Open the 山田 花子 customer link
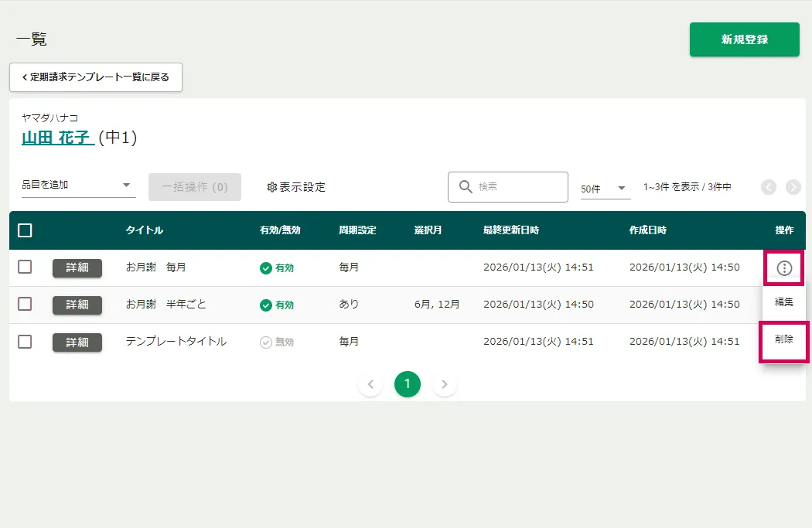This screenshot has width=812, height=528. 58,138
